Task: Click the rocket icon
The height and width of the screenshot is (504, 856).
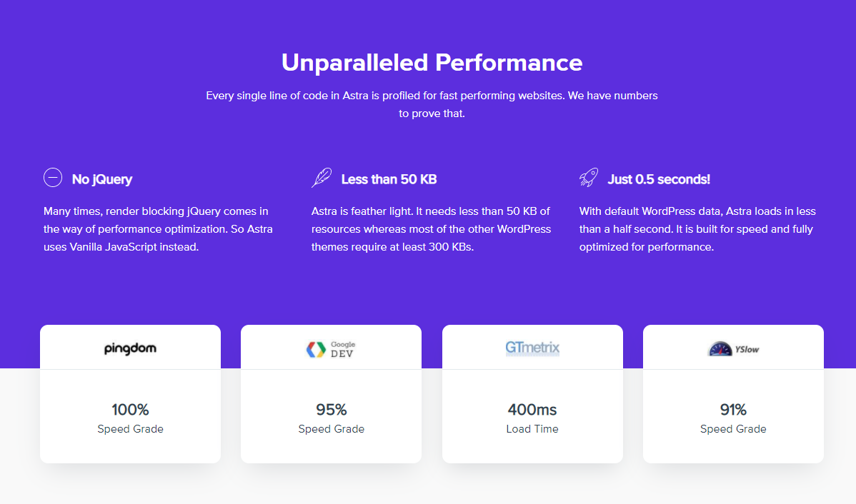Action: (x=589, y=178)
